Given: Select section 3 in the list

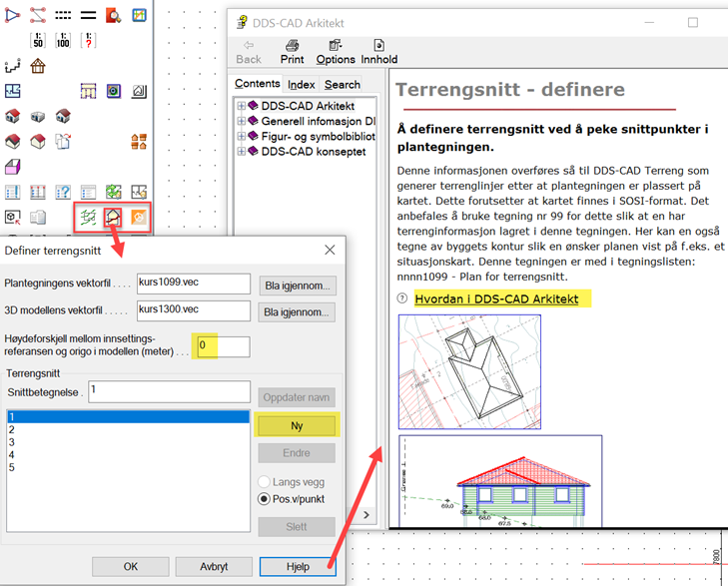Looking at the screenshot, I should point(12,441).
